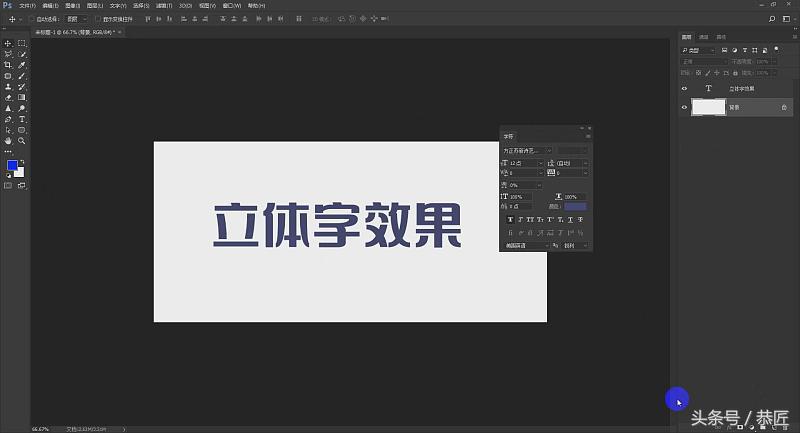The width and height of the screenshot is (800, 433).
Task: Open the 文件(F) menu
Action: click(x=28, y=6)
